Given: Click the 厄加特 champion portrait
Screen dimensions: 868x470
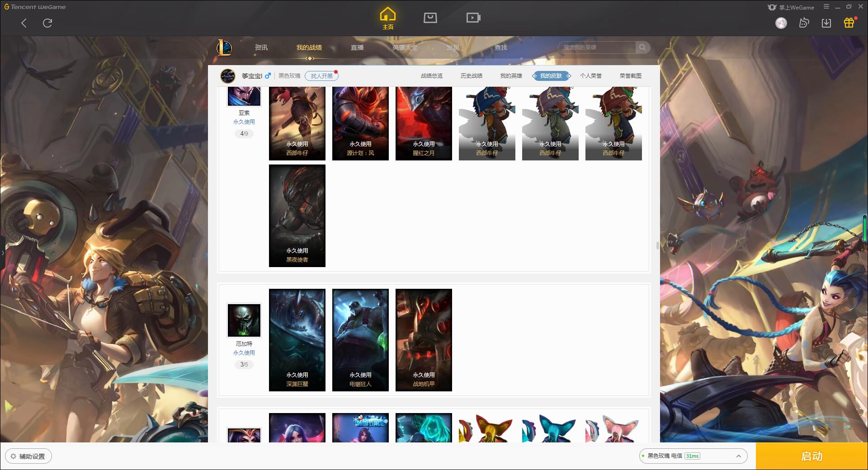Looking at the screenshot, I should 244,320.
